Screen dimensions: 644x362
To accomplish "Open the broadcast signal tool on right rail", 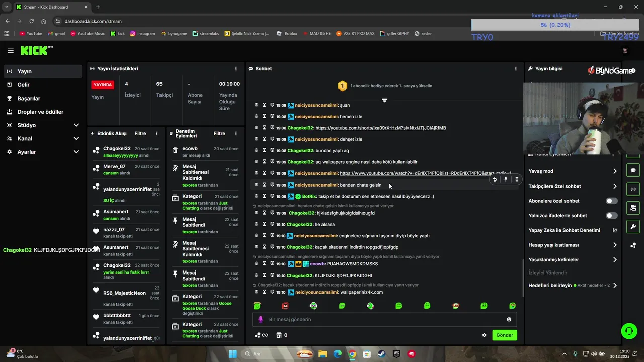I will tap(633, 189).
